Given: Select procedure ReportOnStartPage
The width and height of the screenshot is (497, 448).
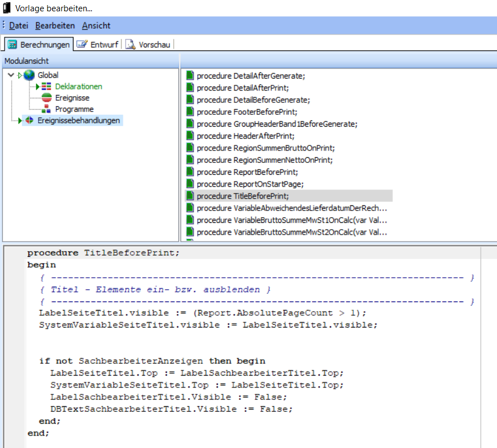Looking at the screenshot, I should [x=250, y=184].
